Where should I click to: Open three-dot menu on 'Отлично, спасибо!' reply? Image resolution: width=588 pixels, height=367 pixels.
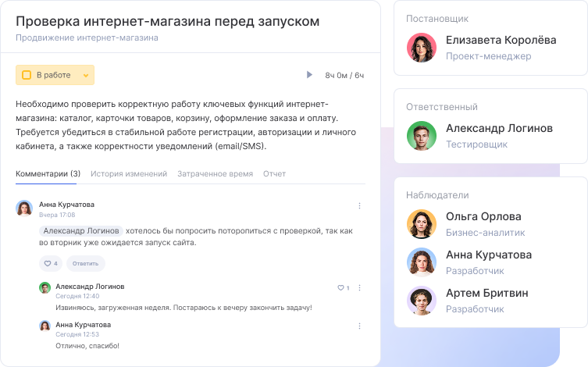click(x=359, y=325)
